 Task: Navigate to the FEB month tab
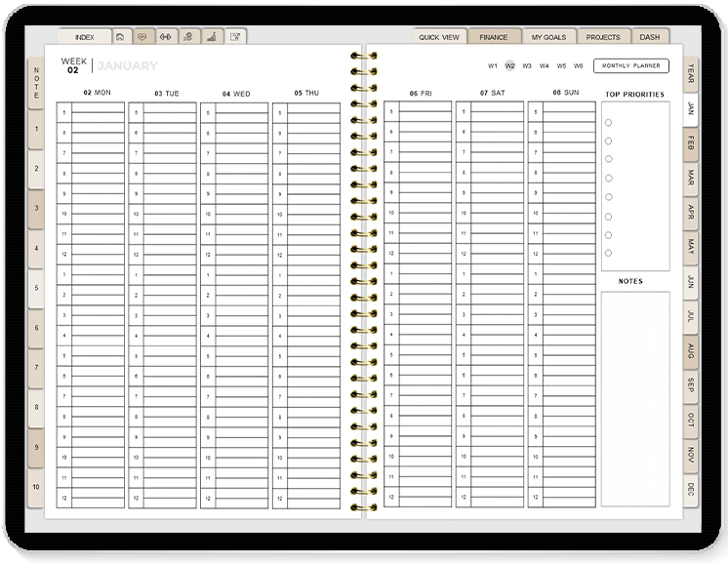pyautogui.click(x=691, y=143)
